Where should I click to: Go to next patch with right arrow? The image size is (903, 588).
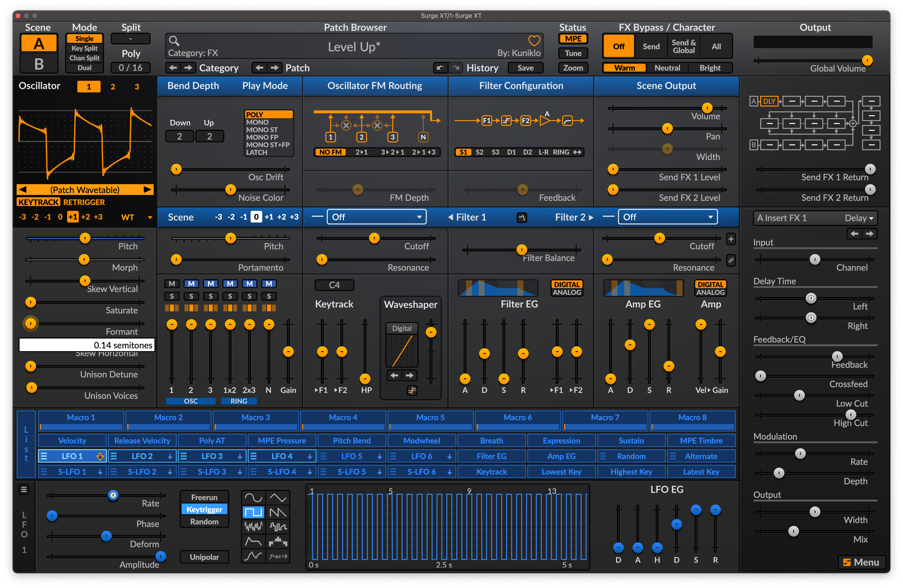[275, 68]
